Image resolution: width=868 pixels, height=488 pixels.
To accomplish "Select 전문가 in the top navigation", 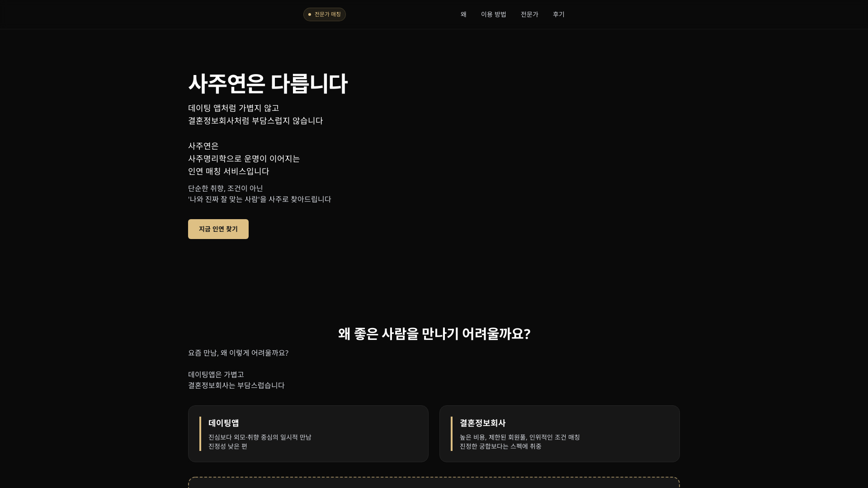I will tap(529, 14).
